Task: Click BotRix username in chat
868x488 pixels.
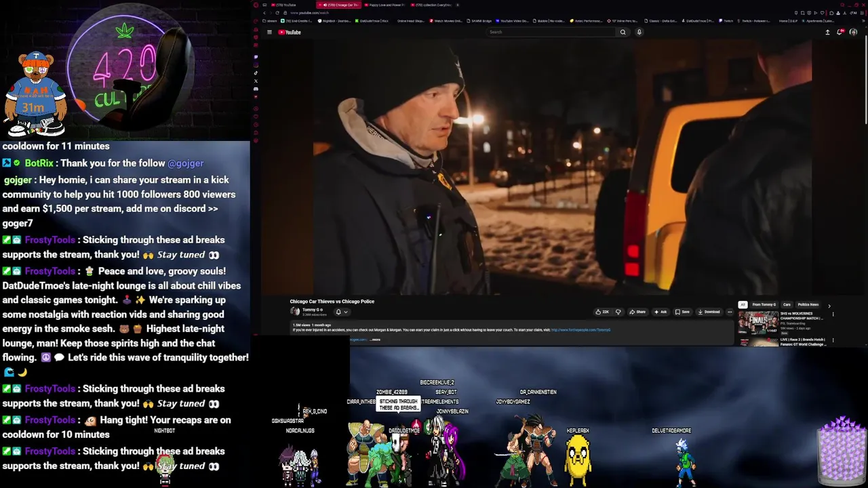Action: coord(39,163)
